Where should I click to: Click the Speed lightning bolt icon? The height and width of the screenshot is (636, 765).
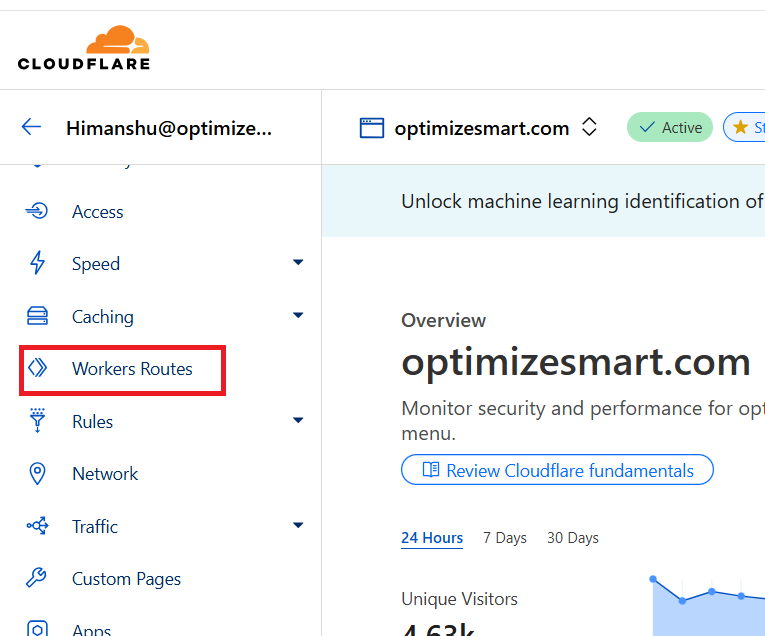pyautogui.click(x=37, y=264)
